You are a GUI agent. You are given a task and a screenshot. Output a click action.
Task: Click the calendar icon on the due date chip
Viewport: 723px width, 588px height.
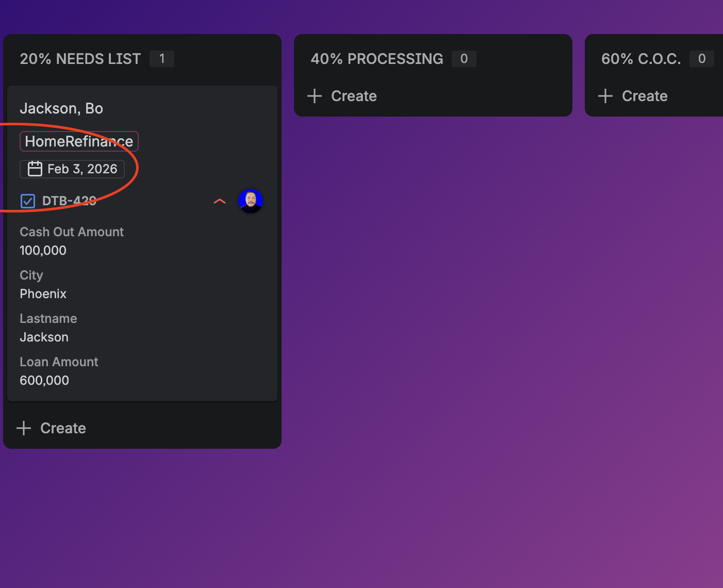pyautogui.click(x=35, y=169)
